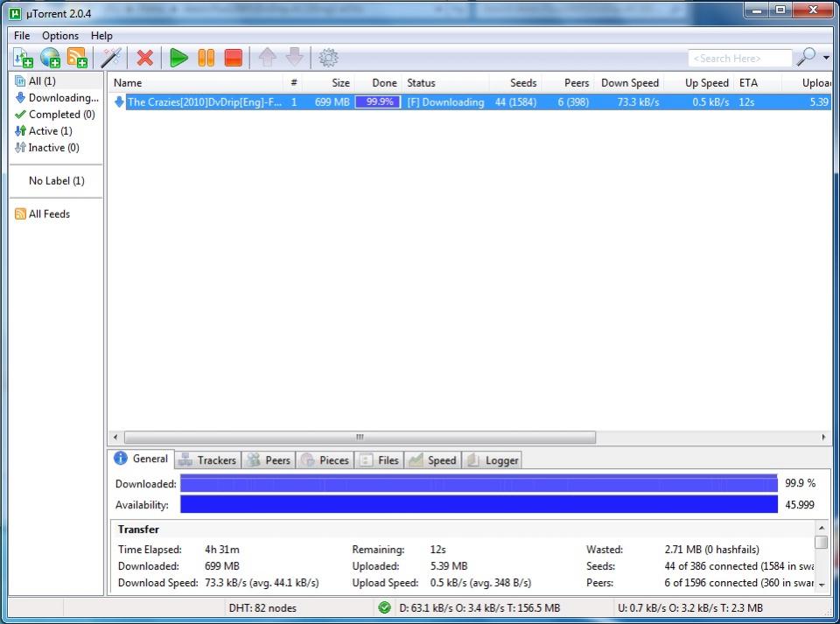Sort torrents by the Seeds column

pyautogui.click(x=515, y=83)
